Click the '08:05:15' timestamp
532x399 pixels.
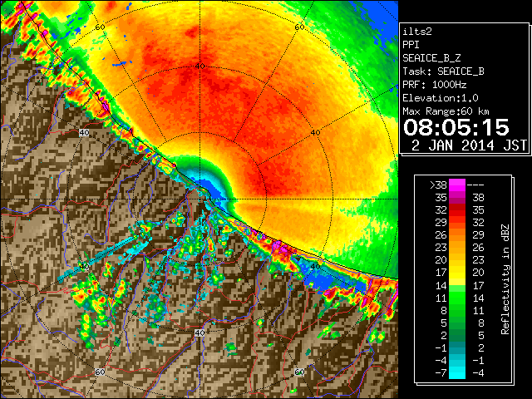(456, 127)
